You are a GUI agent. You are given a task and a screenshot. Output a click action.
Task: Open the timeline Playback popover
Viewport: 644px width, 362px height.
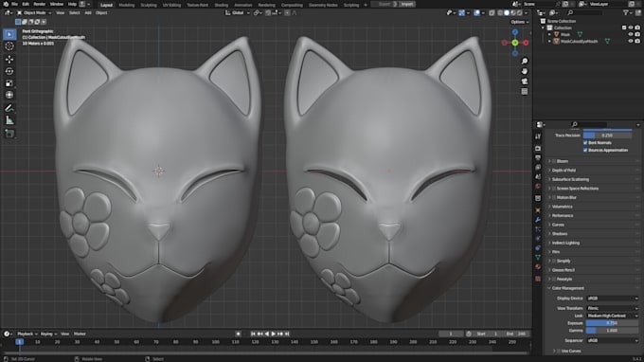[27, 334]
